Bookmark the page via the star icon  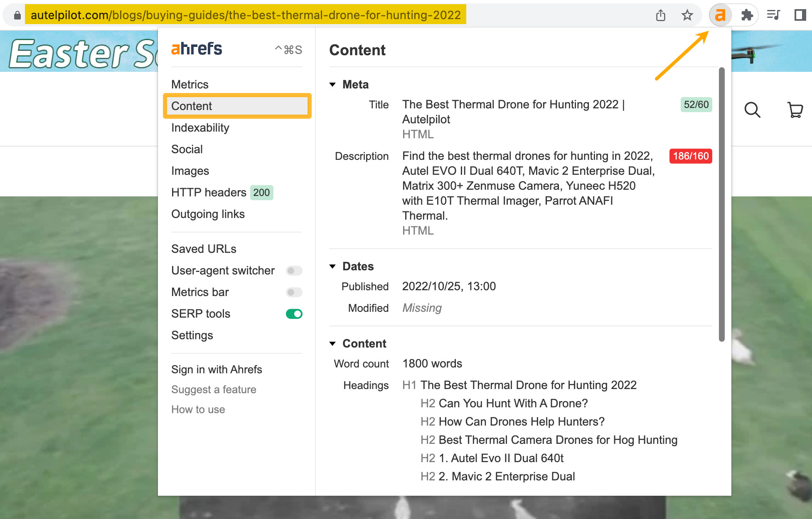pos(687,15)
